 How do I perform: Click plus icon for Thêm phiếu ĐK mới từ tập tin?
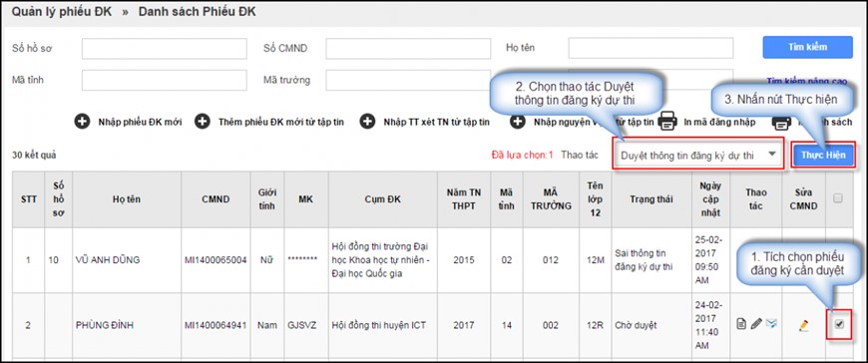203,122
